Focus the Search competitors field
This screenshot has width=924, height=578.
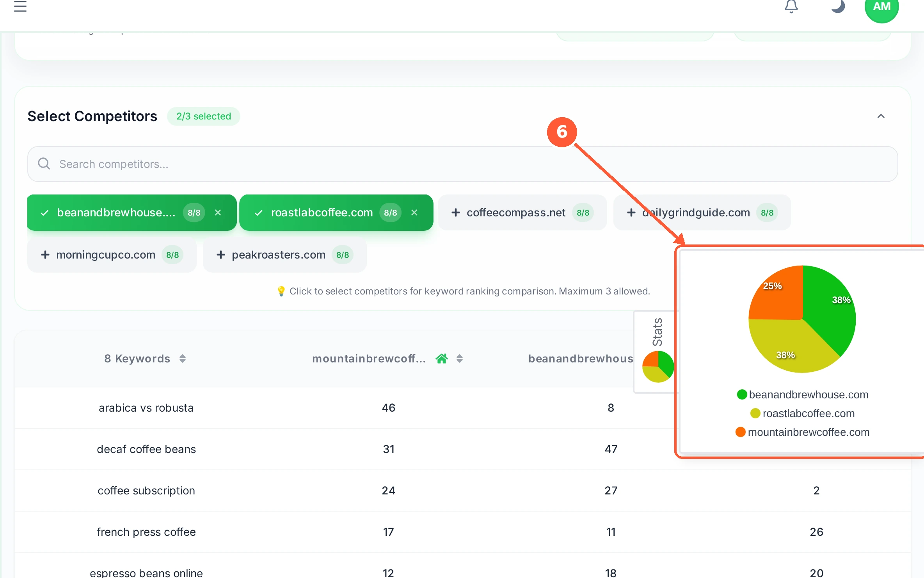click(x=462, y=164)
